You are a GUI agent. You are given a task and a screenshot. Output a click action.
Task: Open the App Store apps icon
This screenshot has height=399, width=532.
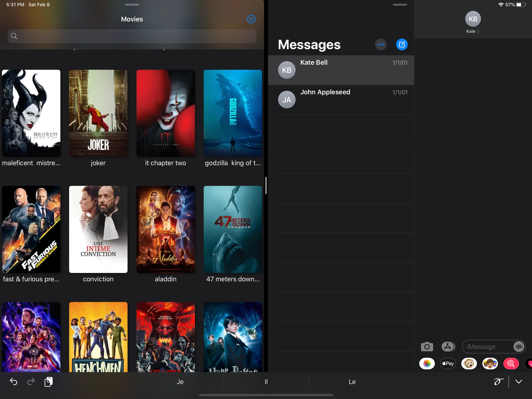(x=448, y=347)
